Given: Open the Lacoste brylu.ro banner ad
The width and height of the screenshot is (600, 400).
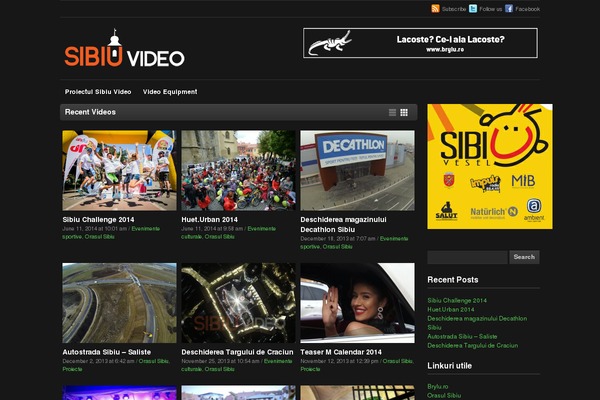Looking at the screenshot, I should (x=420, y=43).
